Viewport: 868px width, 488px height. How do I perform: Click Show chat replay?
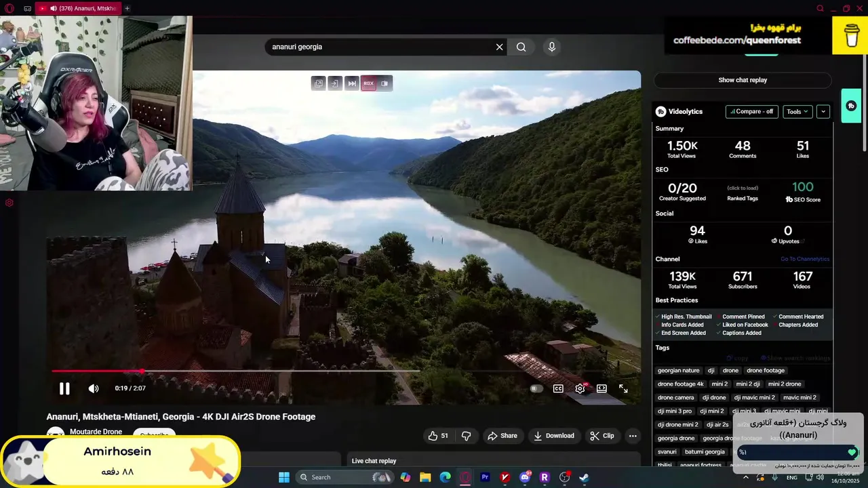pos(743,80)
